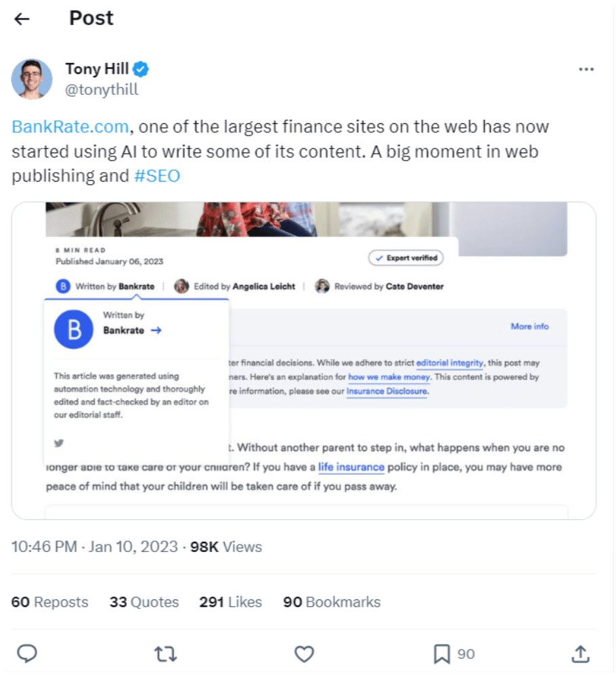Click the reply speech bubble icon
The image size is (616, 680).
[x=26, y=654]
